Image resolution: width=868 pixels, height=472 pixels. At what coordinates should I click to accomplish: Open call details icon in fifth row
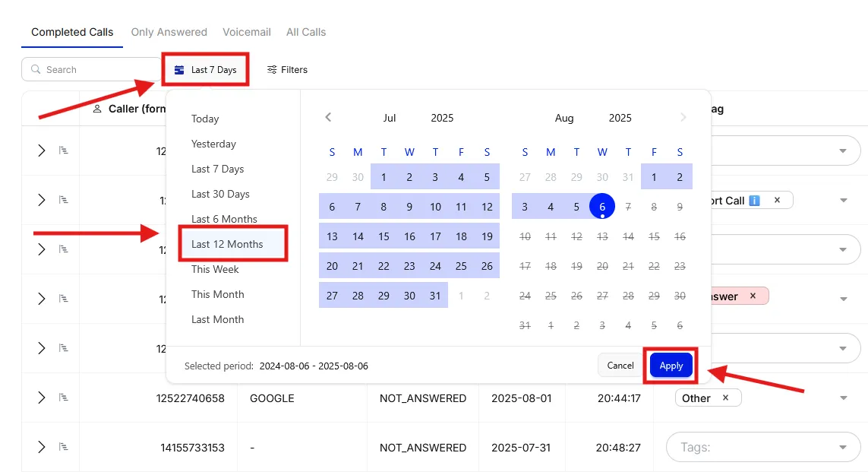(x=64, y=348)
